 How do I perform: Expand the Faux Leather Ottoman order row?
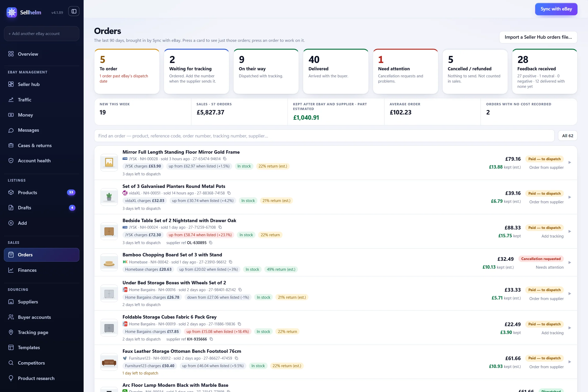tap(570, 362)
